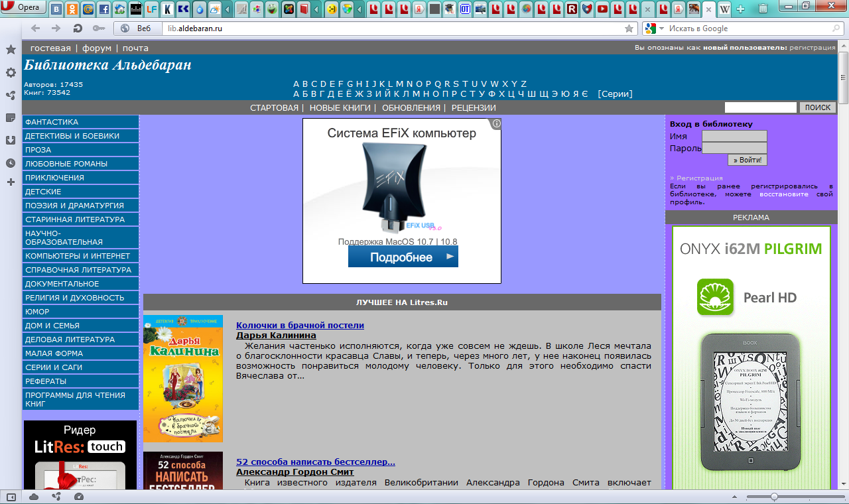Click the address bar with lib.aldebaran.ru
The height and width of the screenshot is (504, 849).
(x=395, y=29)
